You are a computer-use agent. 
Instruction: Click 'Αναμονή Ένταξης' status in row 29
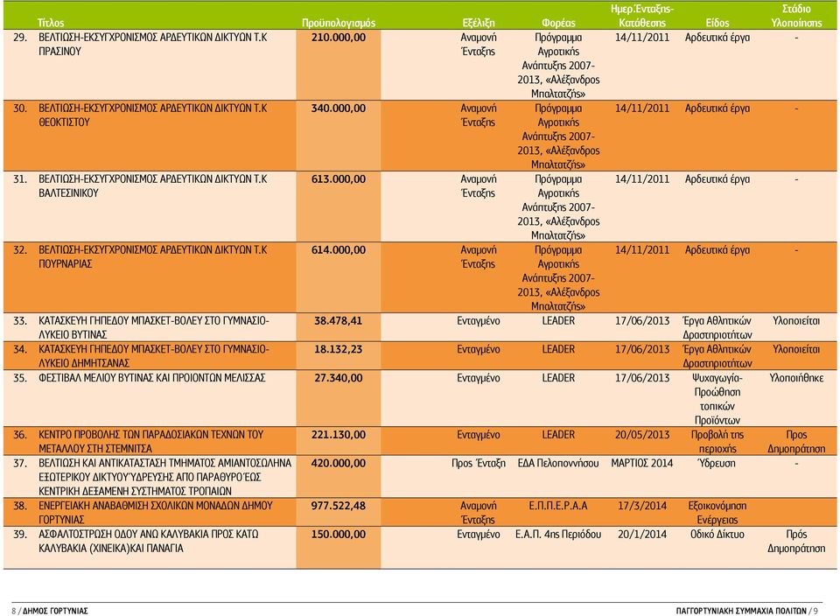(x=479, y=45)
